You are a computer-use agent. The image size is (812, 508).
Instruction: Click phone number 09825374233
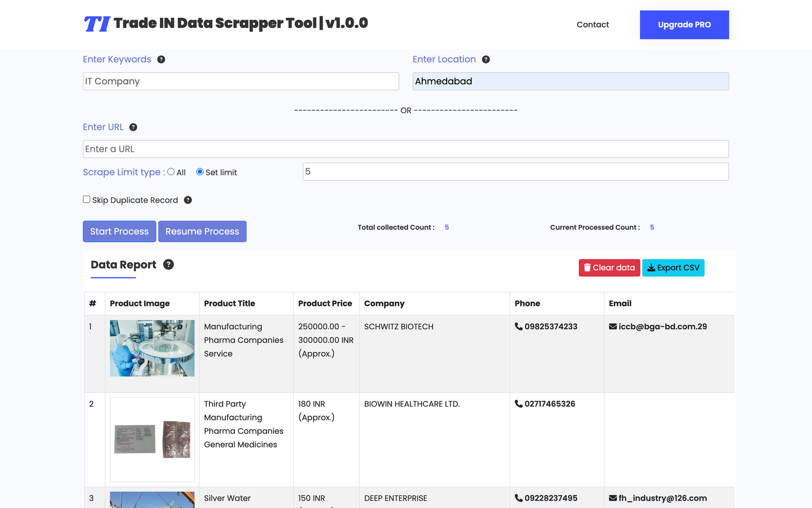point(551,327)
